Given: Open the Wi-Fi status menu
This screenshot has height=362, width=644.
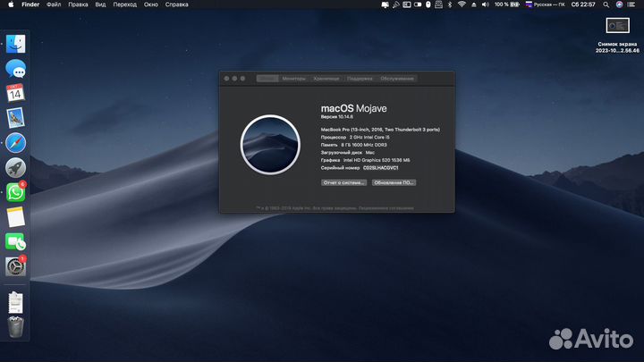Looking at the screenshot, I should (x=462, y=4).
